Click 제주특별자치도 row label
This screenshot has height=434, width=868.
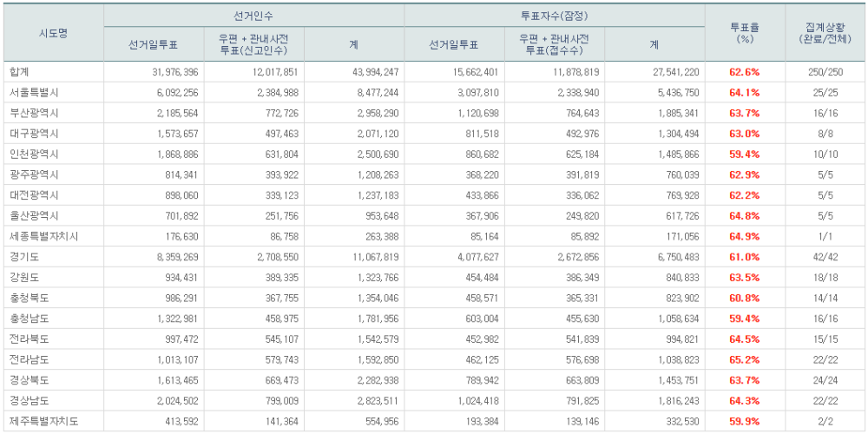tap(43, 421)
